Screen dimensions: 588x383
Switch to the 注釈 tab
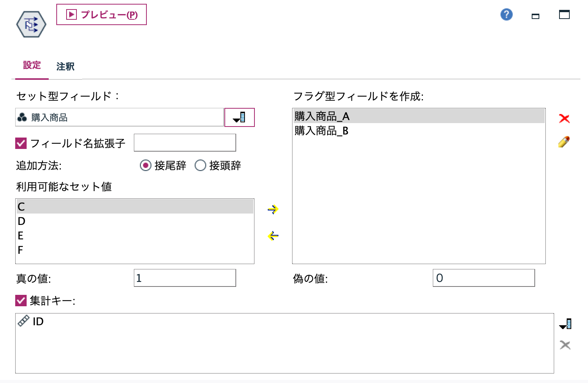(65, 66)
